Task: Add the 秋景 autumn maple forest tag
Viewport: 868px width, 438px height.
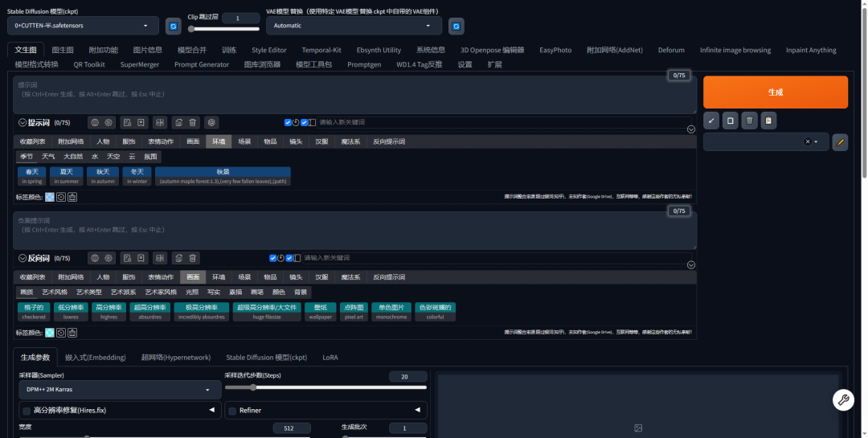Action: [x=223, y=176]
